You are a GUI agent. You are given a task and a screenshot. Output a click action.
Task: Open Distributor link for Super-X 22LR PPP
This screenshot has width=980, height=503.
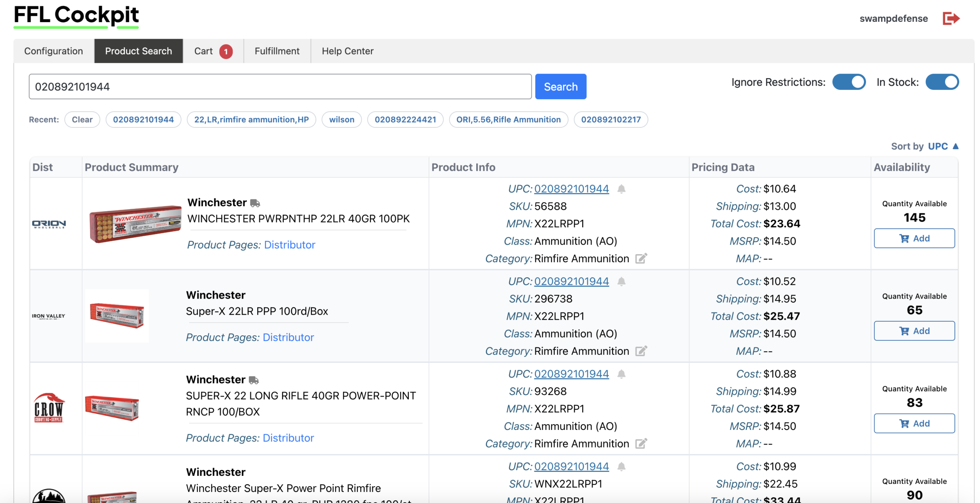[x=288, y=337]
